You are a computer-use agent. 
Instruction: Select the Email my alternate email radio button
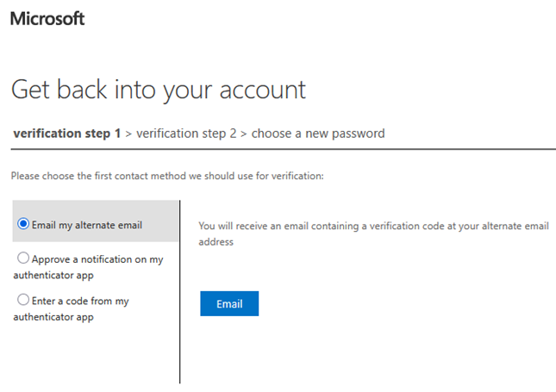pyautogui.click(x=23, y=225)
